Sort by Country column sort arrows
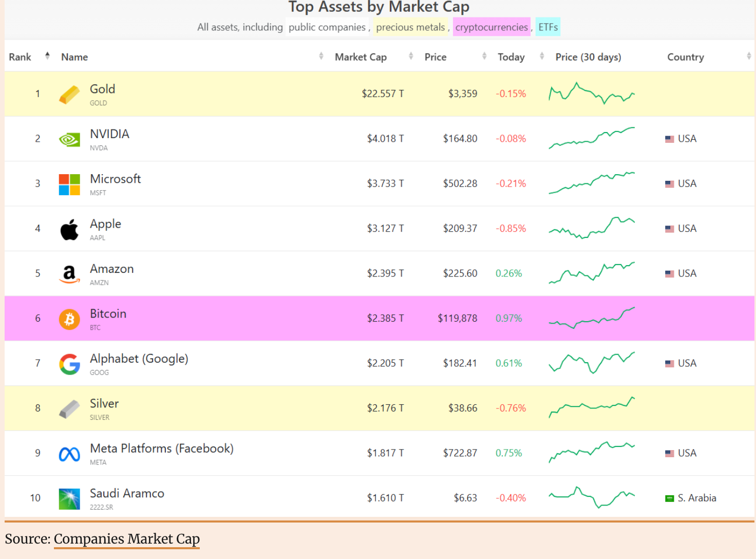This screenshot has height=559, width=756. 749,56
